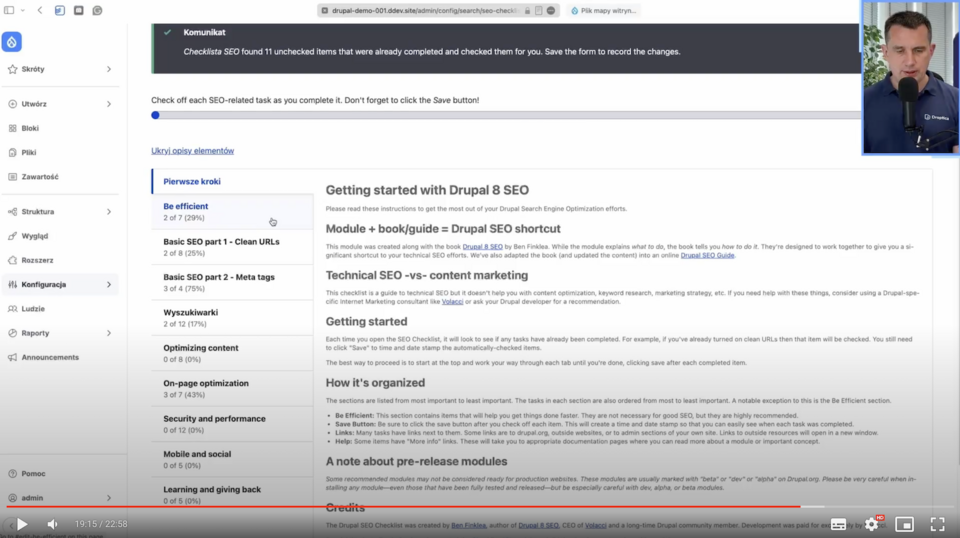Expand the admin submenu chevron
The image size is (960, 538).
click(x=109, y=498)
